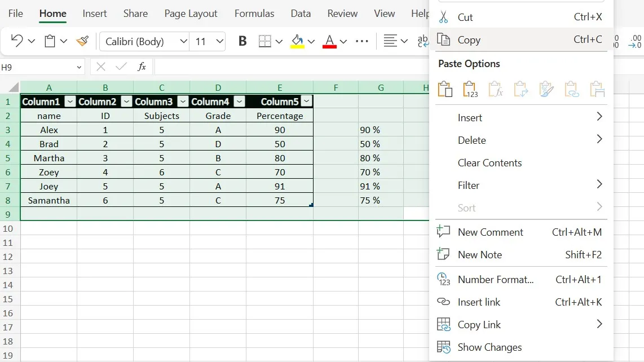Screen dimensions: 644x362
Task: Select the cell containing Samantha
Action: [x=49, y=200]
